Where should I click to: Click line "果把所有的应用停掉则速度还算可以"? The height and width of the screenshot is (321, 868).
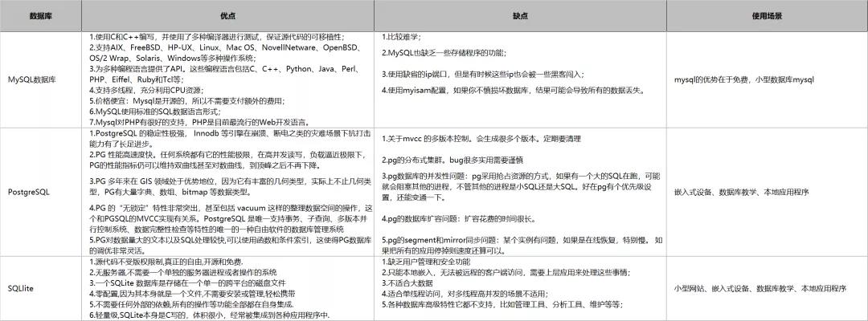[x=443, y=251]
